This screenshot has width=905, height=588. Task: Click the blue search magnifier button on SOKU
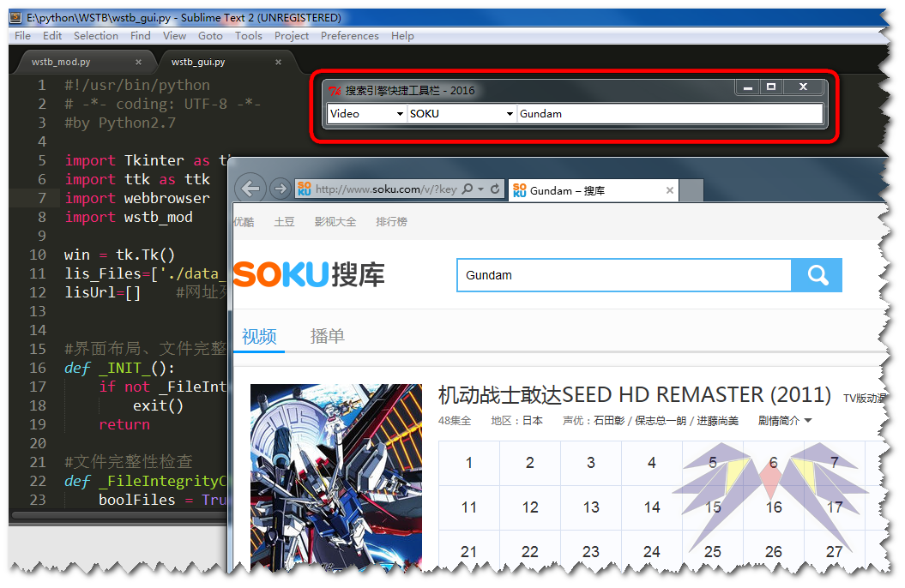817,275
